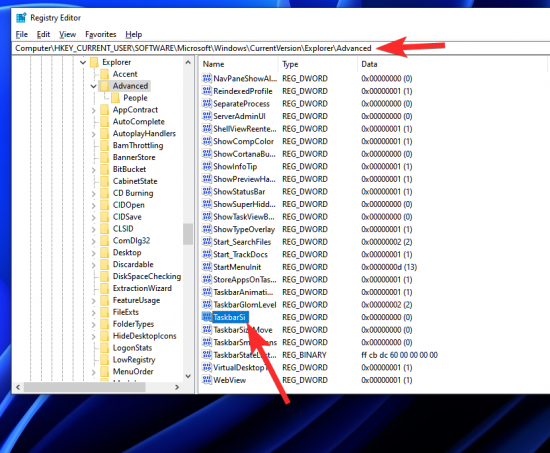Select the Discardable key
Viewport: 550px width, 453px height.
(133, 265)
